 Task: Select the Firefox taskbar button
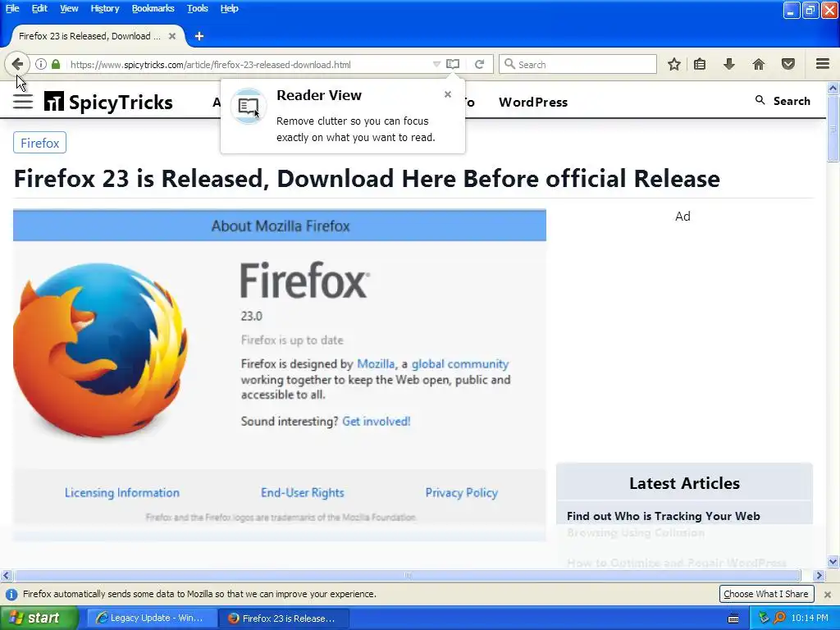[x=283, y=619]
